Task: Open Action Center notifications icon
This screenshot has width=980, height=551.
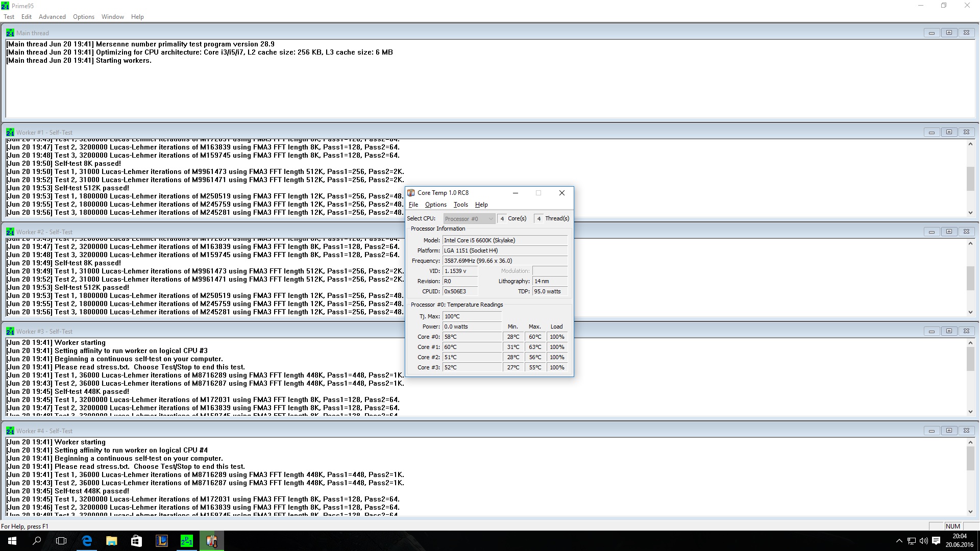Action: (936, 541)
